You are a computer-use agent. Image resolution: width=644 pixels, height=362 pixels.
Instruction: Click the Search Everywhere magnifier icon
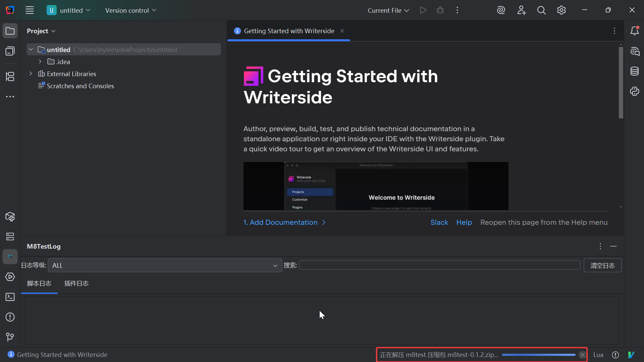(x=541, y=10)
